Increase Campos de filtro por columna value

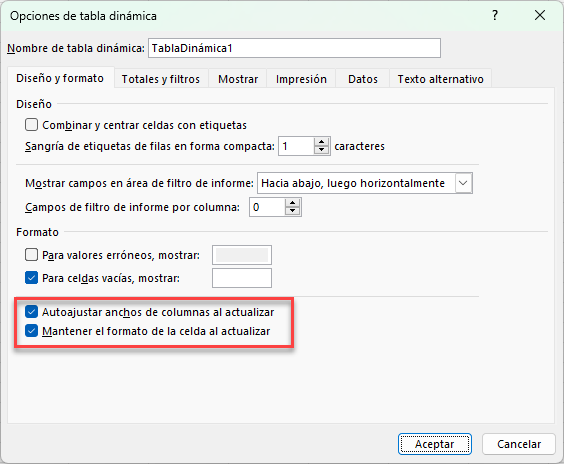293,203
